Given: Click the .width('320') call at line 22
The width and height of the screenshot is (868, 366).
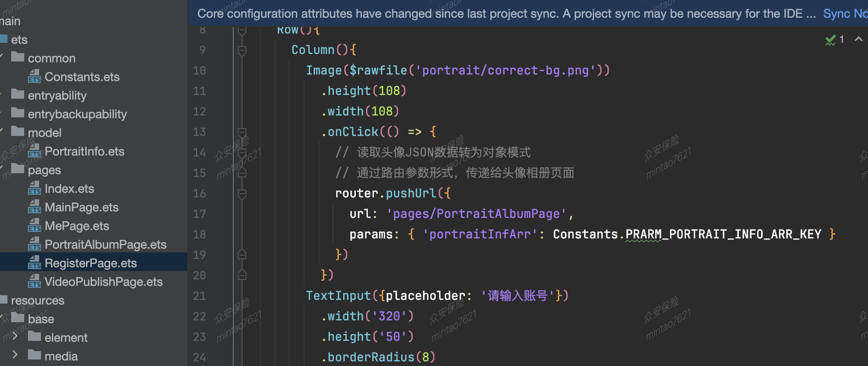Looking at the screenshot, I should point(367,316).
